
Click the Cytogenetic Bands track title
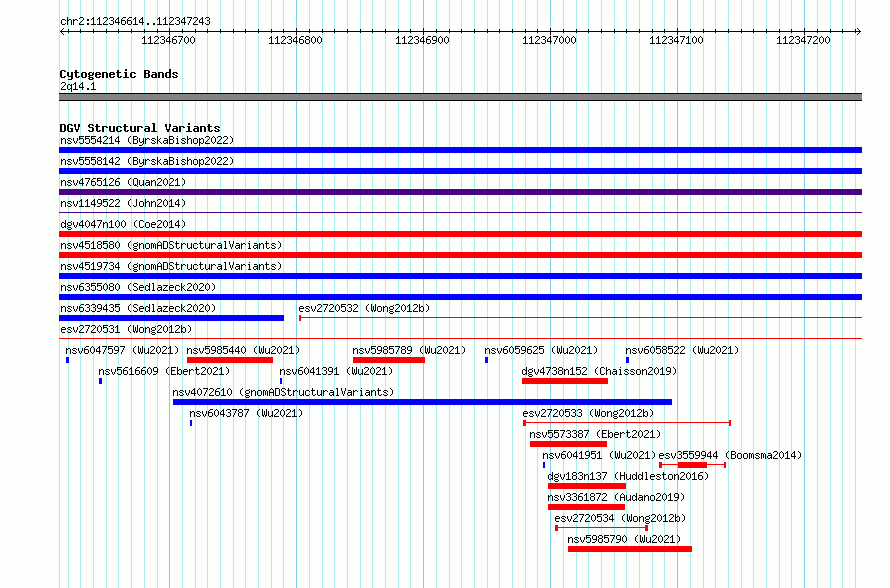pyautogui.click(x=119, y=74)
